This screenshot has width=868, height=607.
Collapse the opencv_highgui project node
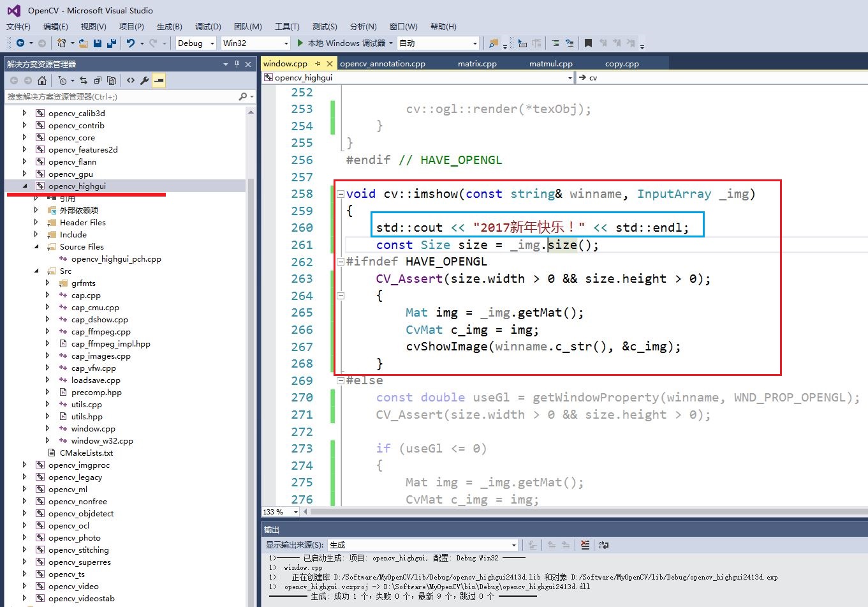click(x=25, y=186)
